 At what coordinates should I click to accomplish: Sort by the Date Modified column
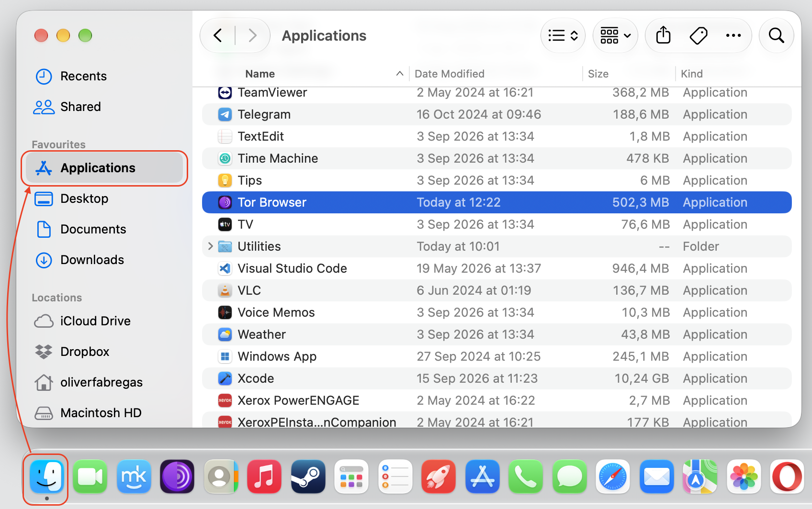[450, 74]
